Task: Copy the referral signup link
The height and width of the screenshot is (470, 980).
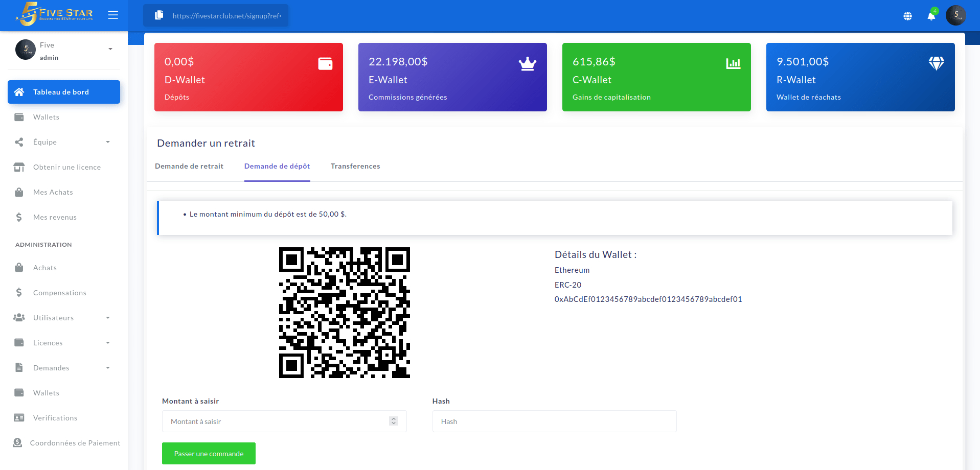Action: [x=158, y=15]
